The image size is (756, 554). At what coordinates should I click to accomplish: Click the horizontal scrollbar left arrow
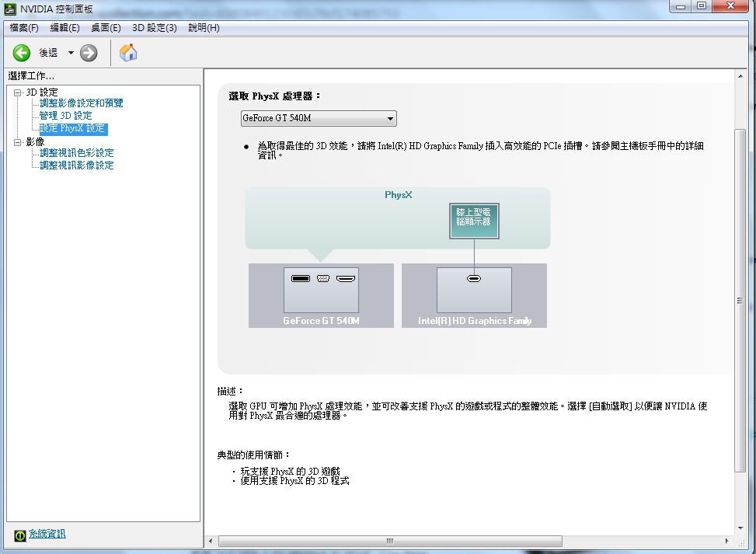pyautogui.click(x=211, y=541)
